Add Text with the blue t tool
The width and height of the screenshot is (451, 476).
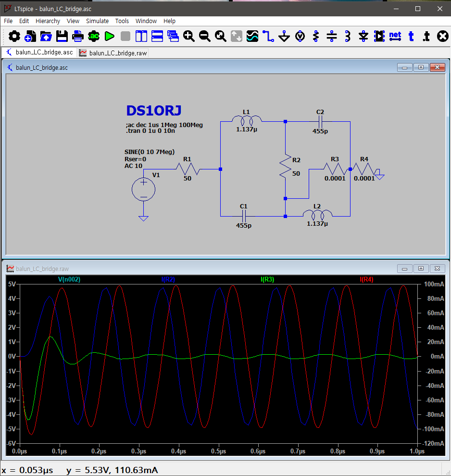tap(411, 37)
